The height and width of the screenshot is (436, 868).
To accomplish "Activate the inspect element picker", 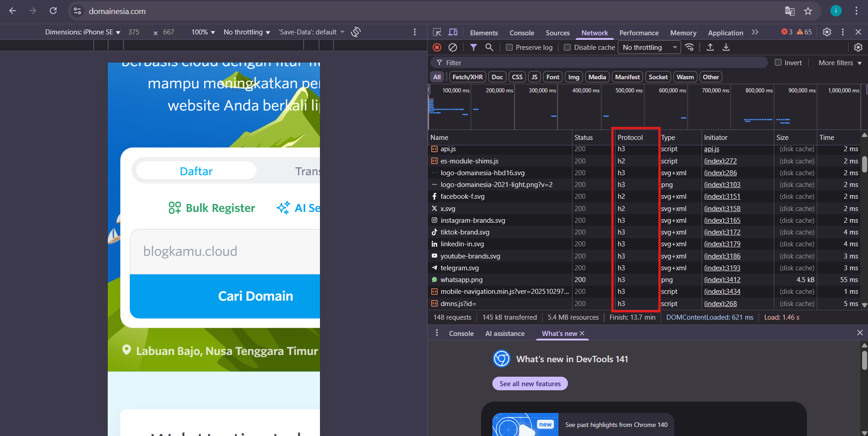I will (437, 32).
